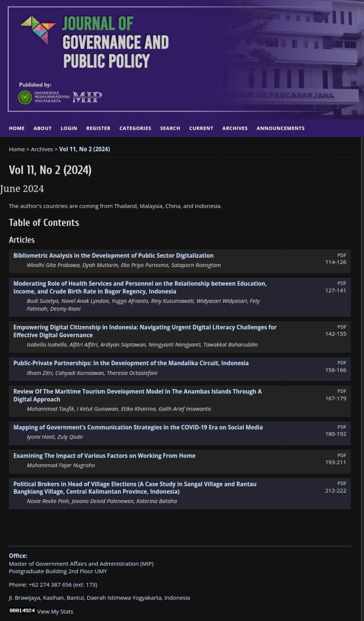This screenshot has height=621, width=364.
Task: Open ANNOUNCEMENTS in the navigation bar
Action: click(x=281, y=128)
